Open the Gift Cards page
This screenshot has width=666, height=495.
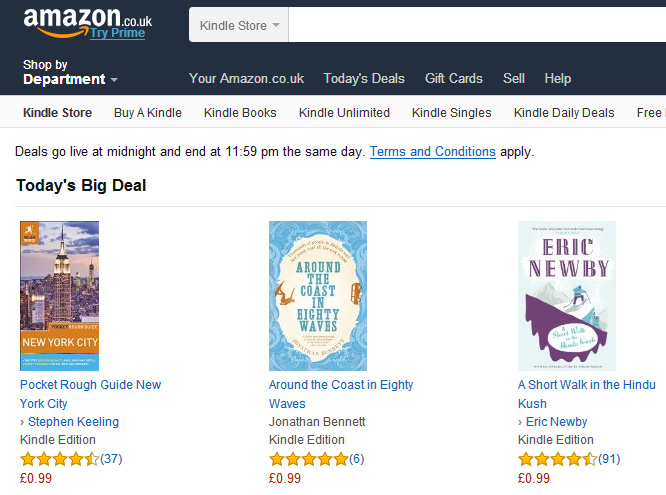[x=454, y=78]
